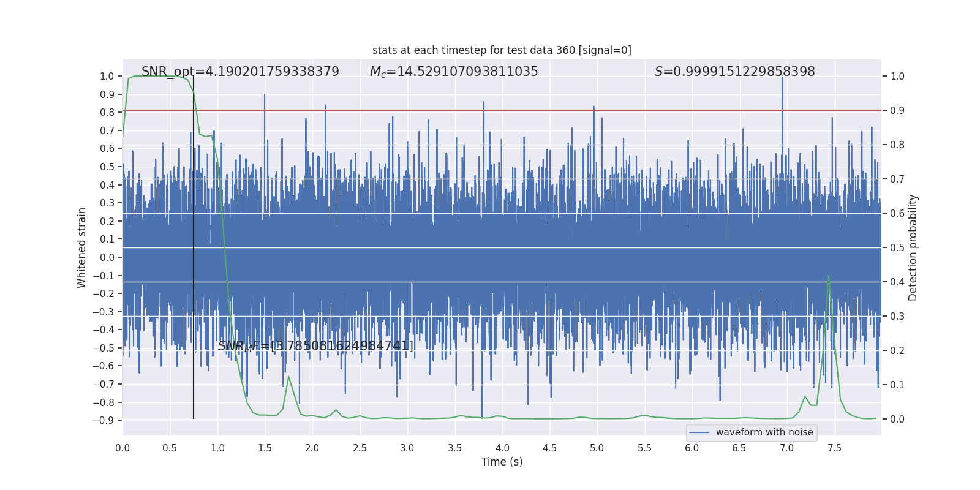Click the −0.6 whitened strain tick label
Viewport: 980px width, 490px height.
tap(104, 366)
